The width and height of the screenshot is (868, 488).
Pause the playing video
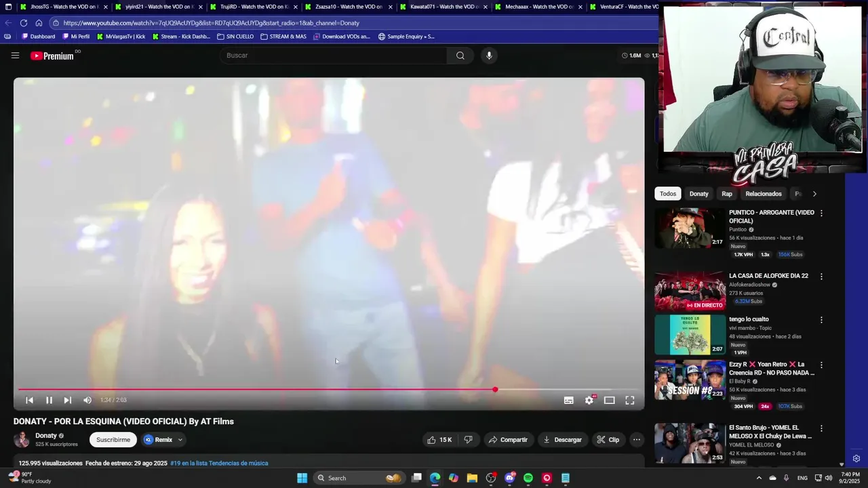(49, 400)
